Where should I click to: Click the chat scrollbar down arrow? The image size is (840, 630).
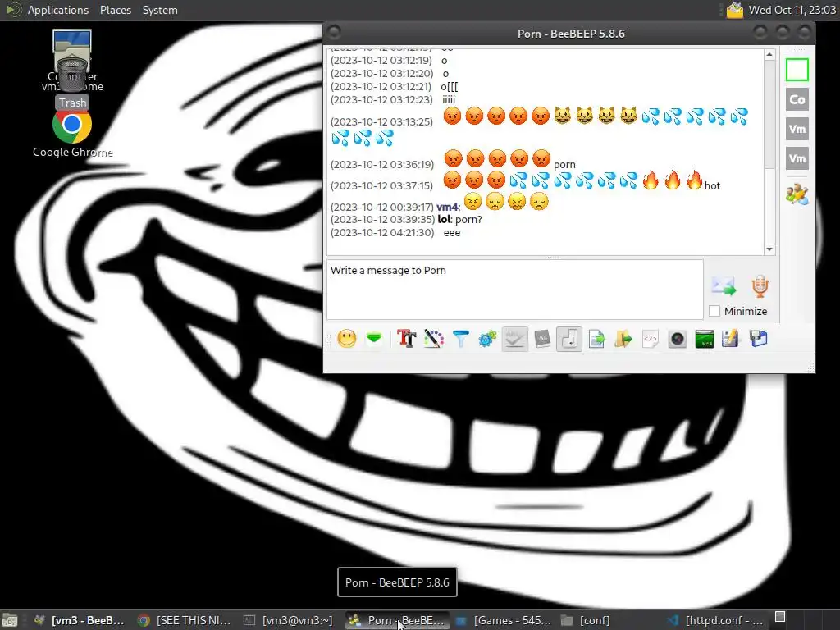pos(769,249)
